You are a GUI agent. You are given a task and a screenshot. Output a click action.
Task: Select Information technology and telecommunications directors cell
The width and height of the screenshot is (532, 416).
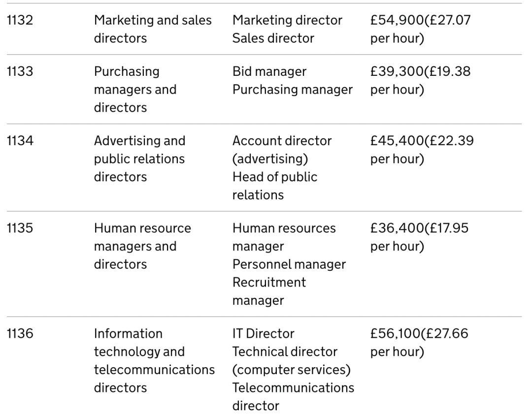(x=154, y=361)
